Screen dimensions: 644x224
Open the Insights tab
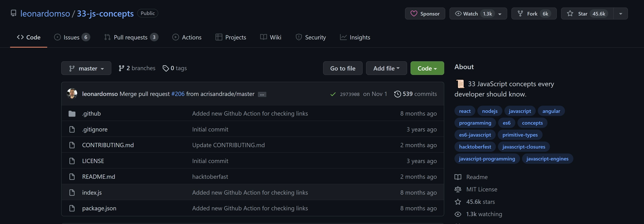coord(355,37)
